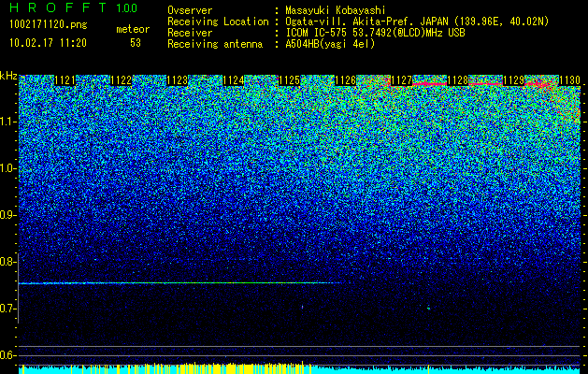Click the 0.6 frequency axis label
The height and width of the screenshot is (374, 588).
pyautogui.click(x=8, y=355)
